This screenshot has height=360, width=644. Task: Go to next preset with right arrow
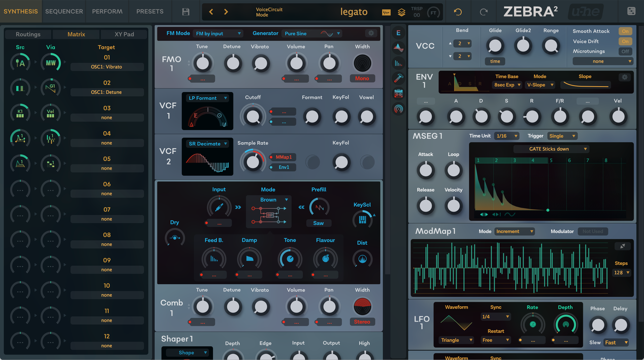tap(226, 12)
